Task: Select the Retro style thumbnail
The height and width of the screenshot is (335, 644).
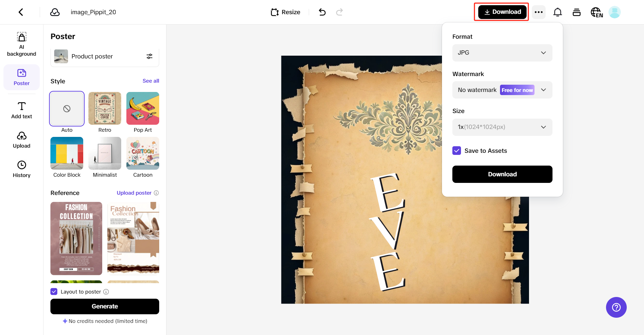Action: 105,109
